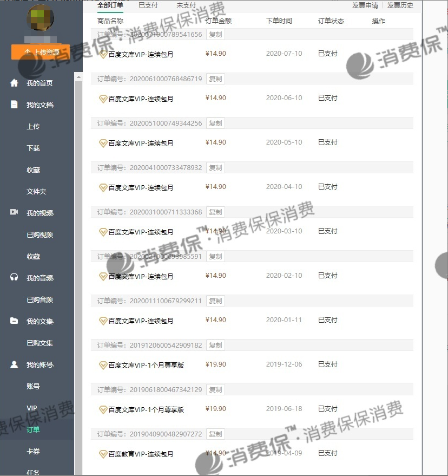Select 账号 in the sidebar
This screenshot has height=476, width=448.
[x=33, y=386]
